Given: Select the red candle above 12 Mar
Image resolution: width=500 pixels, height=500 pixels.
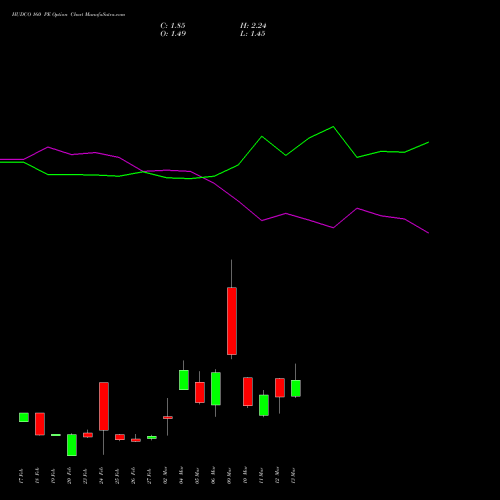Looking at the screenshot, I should click(x=280, y=388).
